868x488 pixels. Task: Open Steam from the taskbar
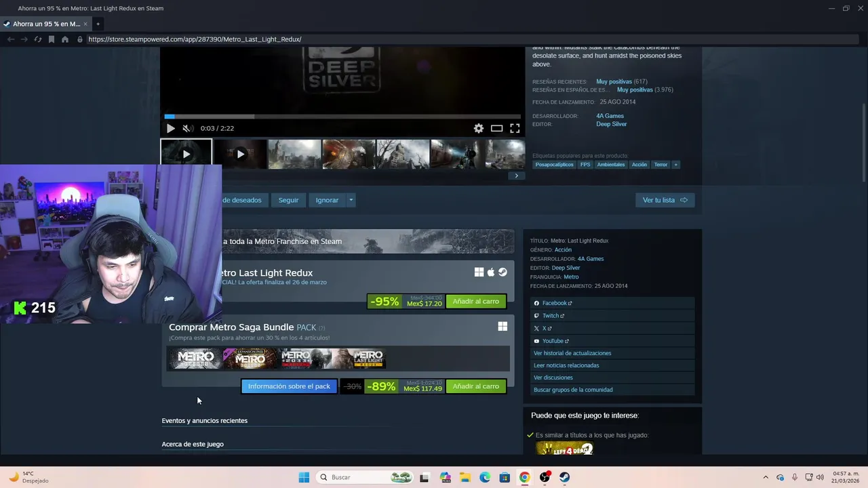click(x=564, y=477)
